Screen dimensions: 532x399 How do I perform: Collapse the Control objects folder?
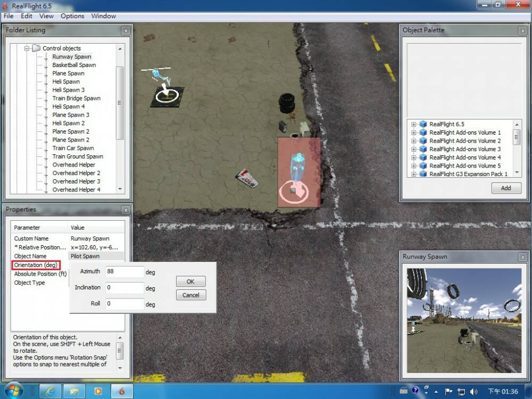(27, 48)
